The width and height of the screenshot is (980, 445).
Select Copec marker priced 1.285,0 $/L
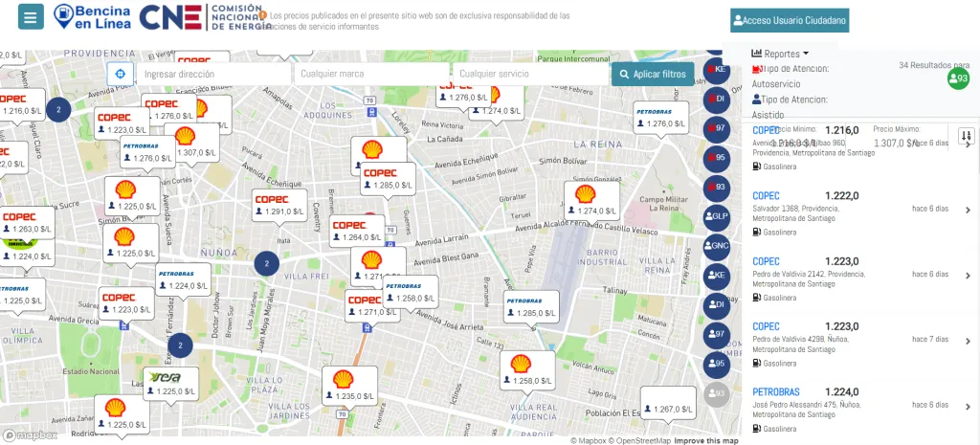[389, 179]
